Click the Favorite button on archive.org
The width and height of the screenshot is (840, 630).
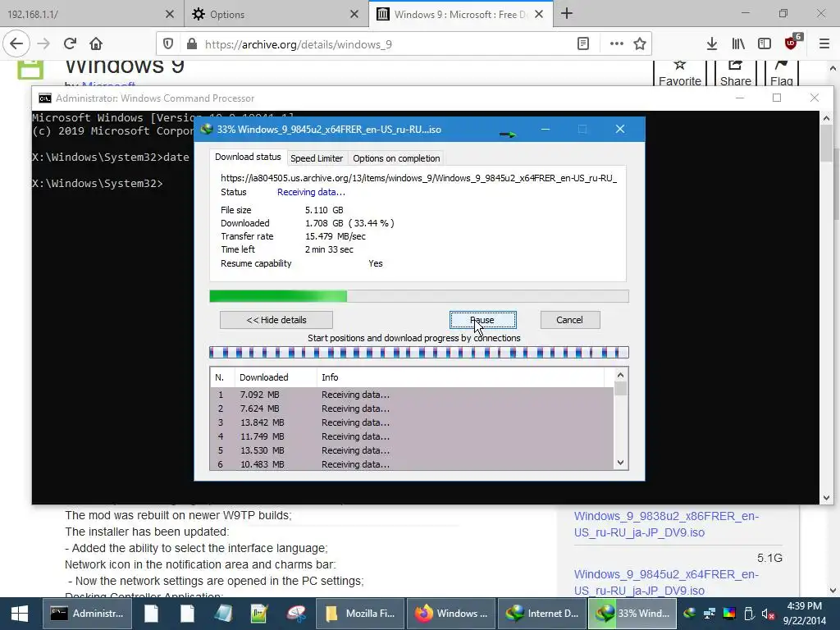point(680,73)
